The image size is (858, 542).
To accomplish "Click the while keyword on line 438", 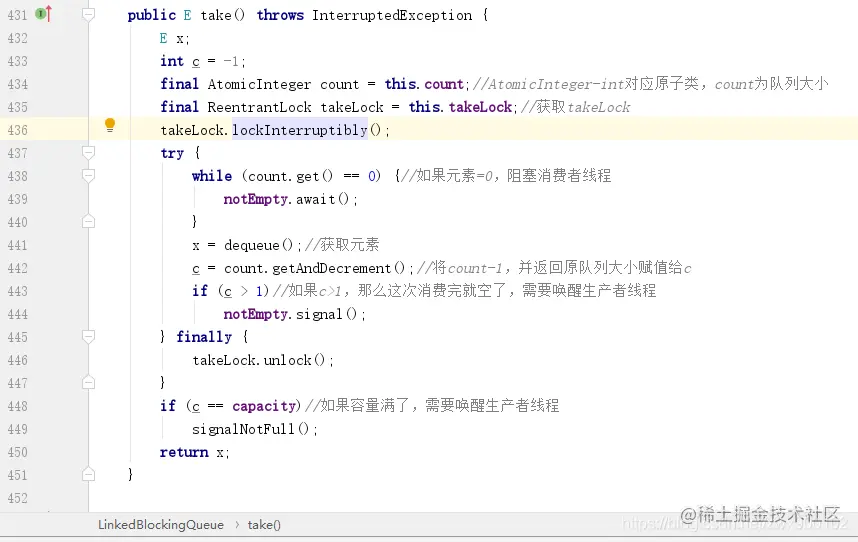I will (212, 176).
